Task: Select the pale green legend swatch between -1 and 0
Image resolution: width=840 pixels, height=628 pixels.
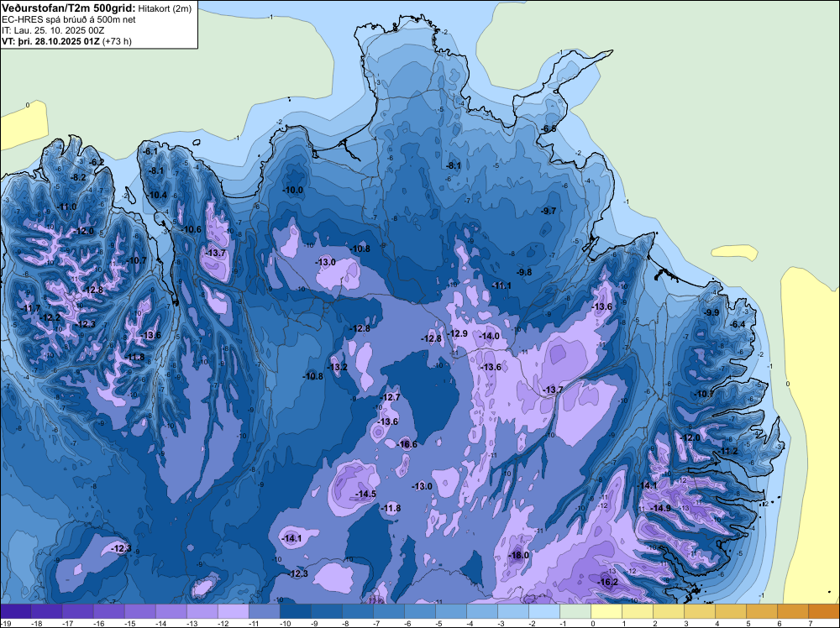Action: point(575,611)
